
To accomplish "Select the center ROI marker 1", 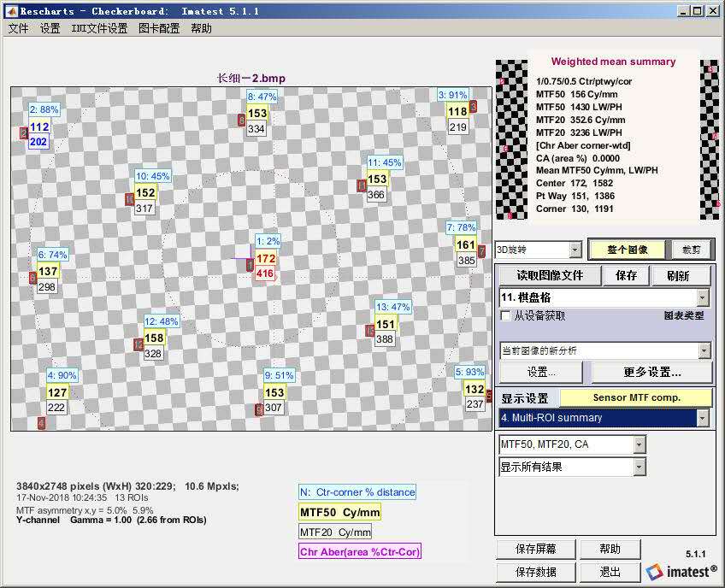I will [251, 267].
